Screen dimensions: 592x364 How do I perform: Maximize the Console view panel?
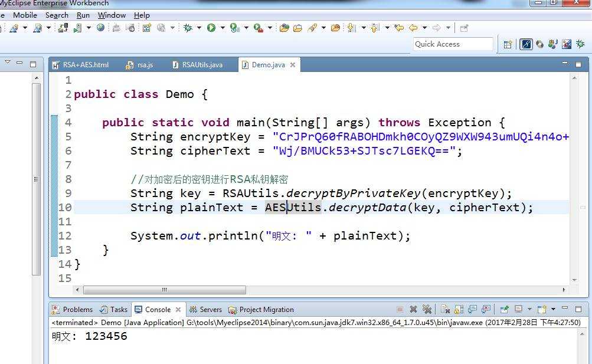[x=578, y=309]
